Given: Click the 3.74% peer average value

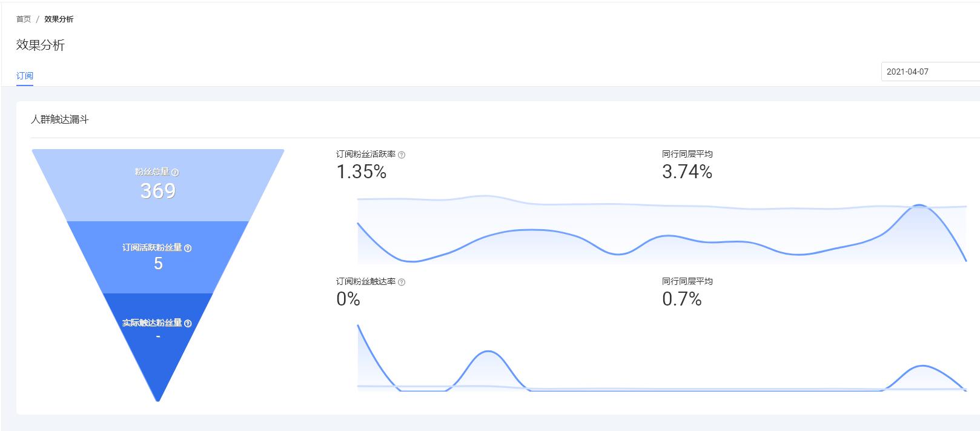Looking at the screenshot, I should [x=687, y=172].
